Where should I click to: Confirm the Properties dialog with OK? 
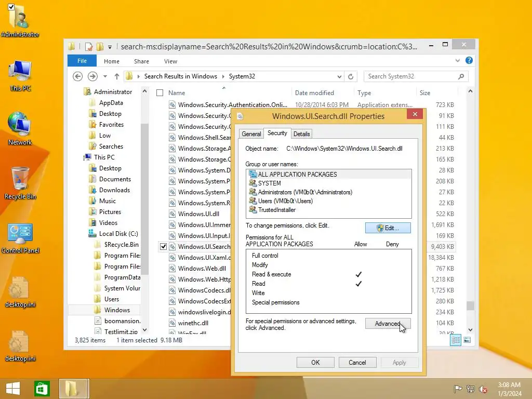coord(315,362)
